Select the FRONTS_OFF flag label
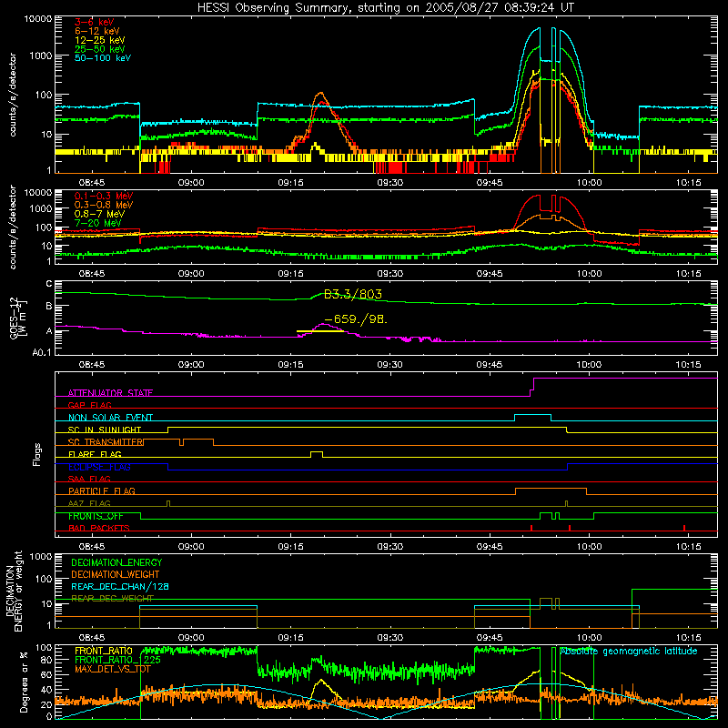This screenshot has height=728, width=728. pos(96,516)
